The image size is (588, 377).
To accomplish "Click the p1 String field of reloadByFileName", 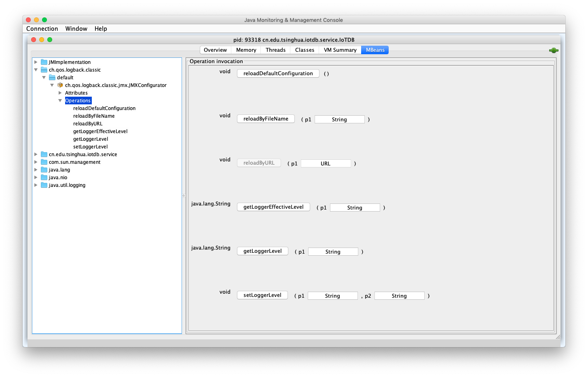I will pyautogui.click(x=339, y=119).
